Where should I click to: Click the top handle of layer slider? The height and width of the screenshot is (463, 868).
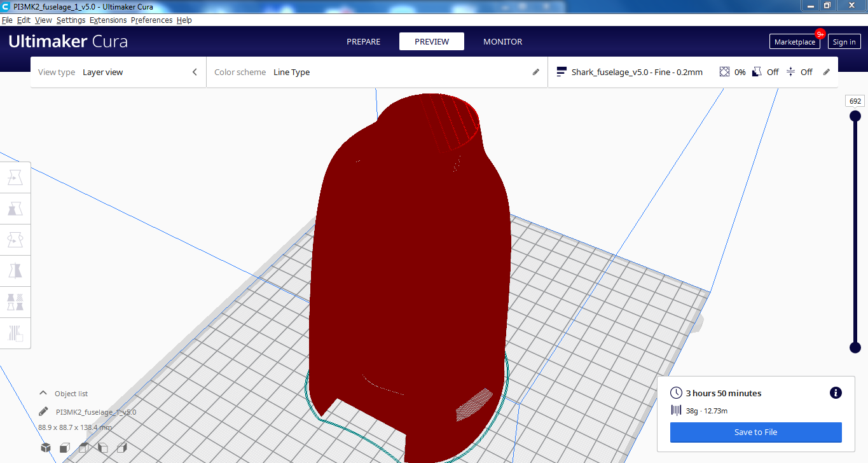pos(855,116)
